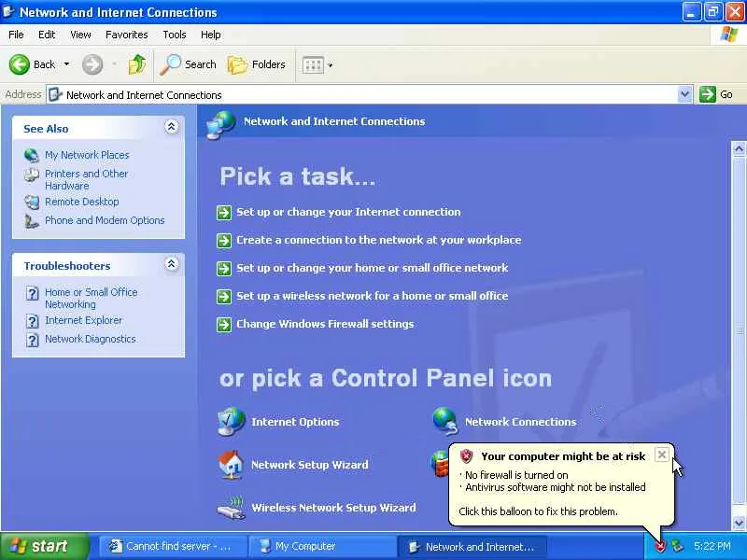Open the Favorites menu
747x560 pixels.
tap(126, 35)
